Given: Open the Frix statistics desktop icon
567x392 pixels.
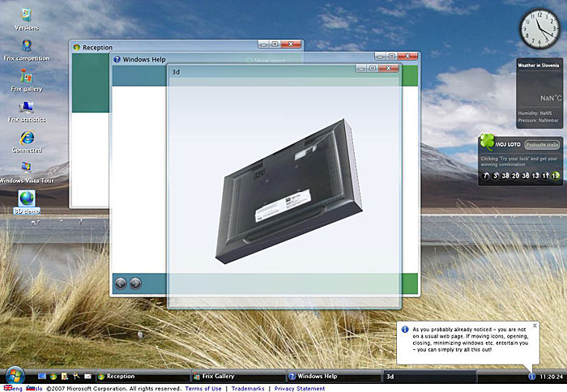Looking at the screenshot, I should 27,112.
